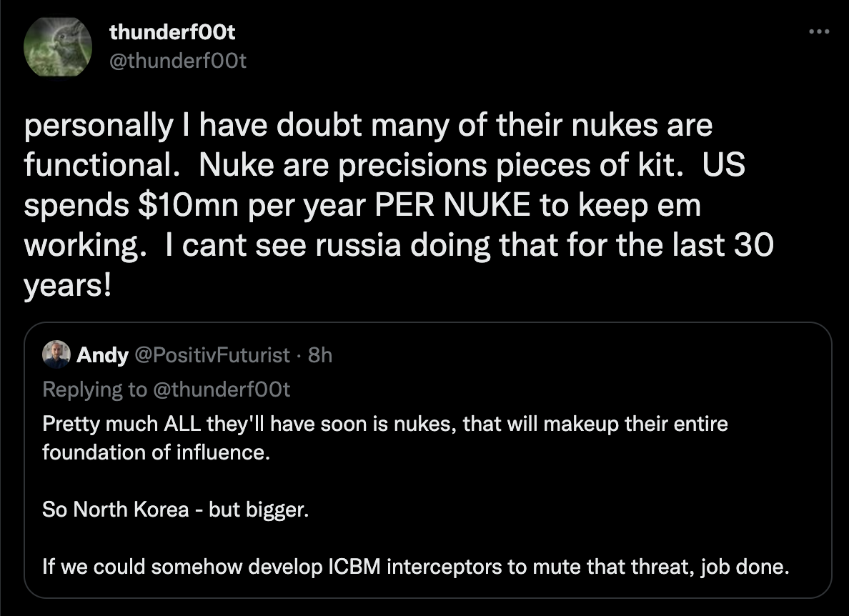This screenshot has width=849, height=616.
Task: Open the tweet's three-dot more options menu
Action: point(819,31)
